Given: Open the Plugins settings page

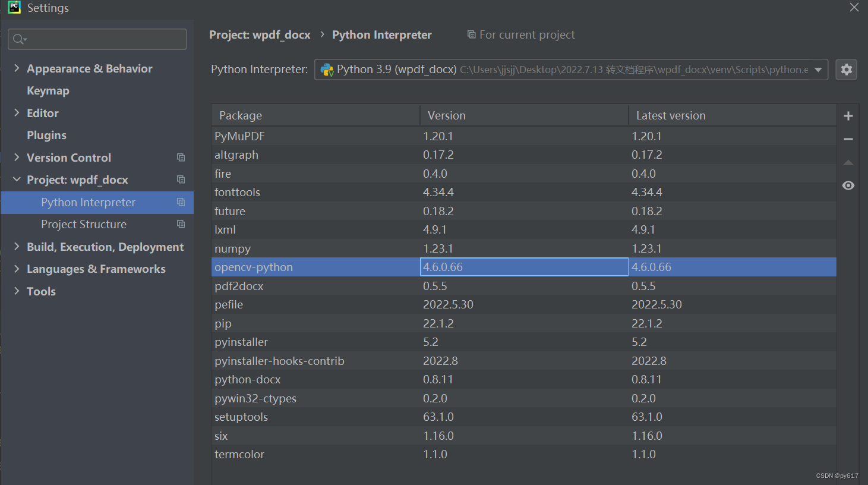Looking at the screenshot, I should click(46, 135).
